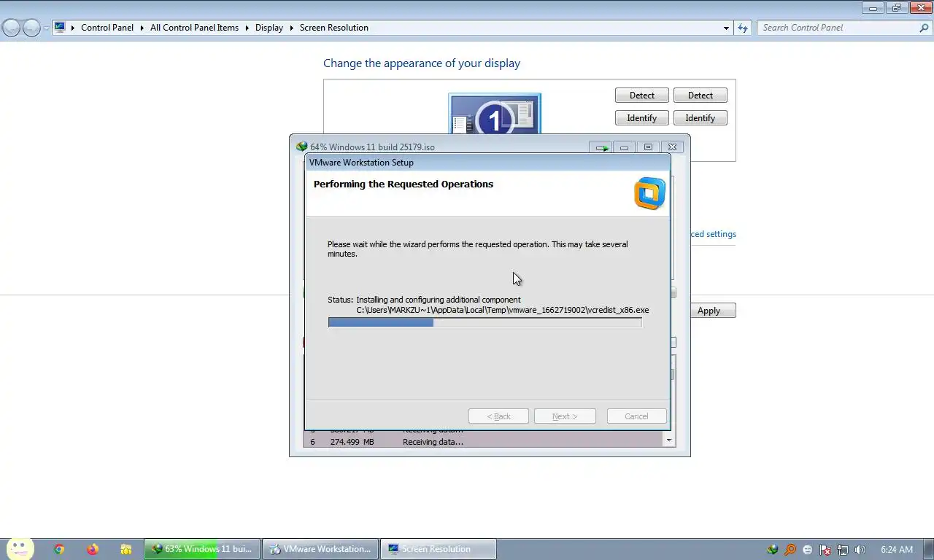Screen dimensions: 934x560
Task: Open Action Center flag tray icon
Action: [x=825, y=550]
